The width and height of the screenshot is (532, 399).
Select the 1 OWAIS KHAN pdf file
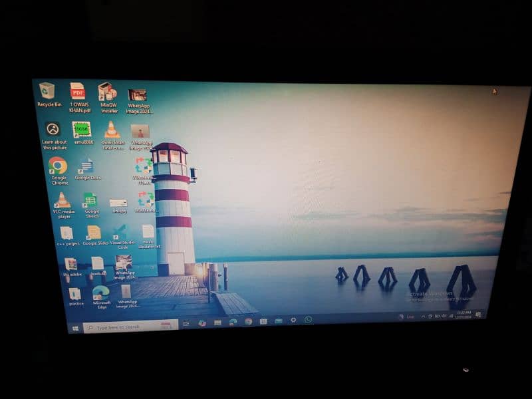(78, 97)
